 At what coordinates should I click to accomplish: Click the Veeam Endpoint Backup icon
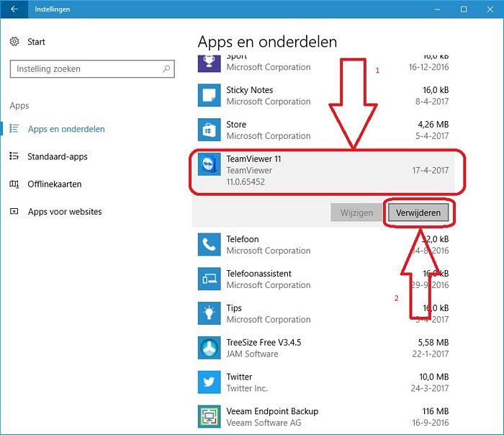210,417
